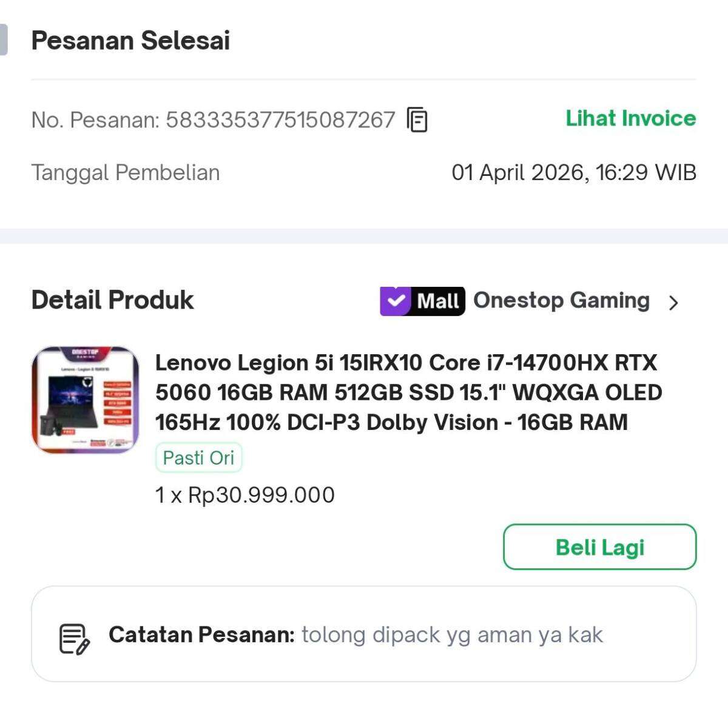This screenshot has width=728, height=712.
Task: Expand store page via chevron arrow
Action: [673, 302]
